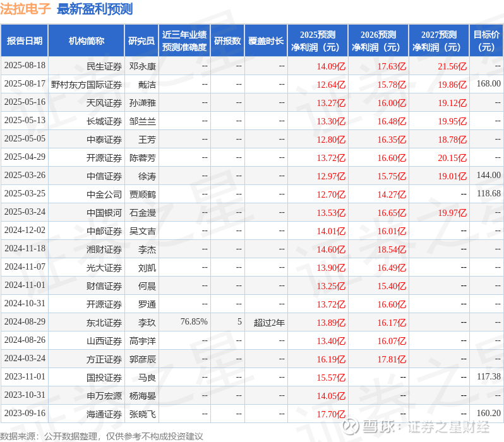Click the 覆盖时长 column header
The image size is (504, 442).
266,41
